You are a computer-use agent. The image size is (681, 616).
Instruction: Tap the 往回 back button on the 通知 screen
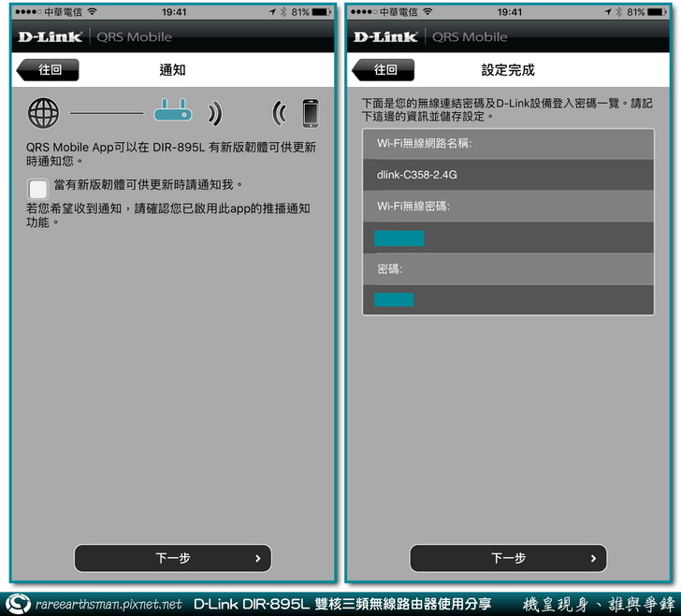(x=48, y=70)
